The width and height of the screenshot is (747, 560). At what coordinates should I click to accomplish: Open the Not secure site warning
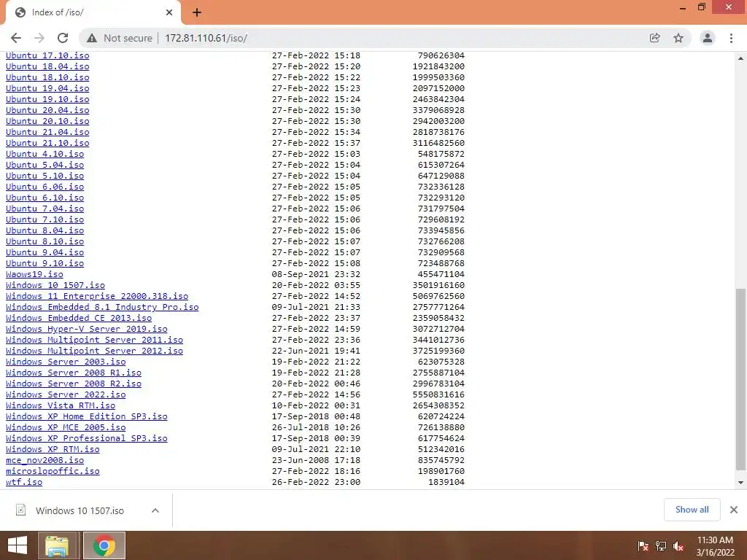coord(120,38)
